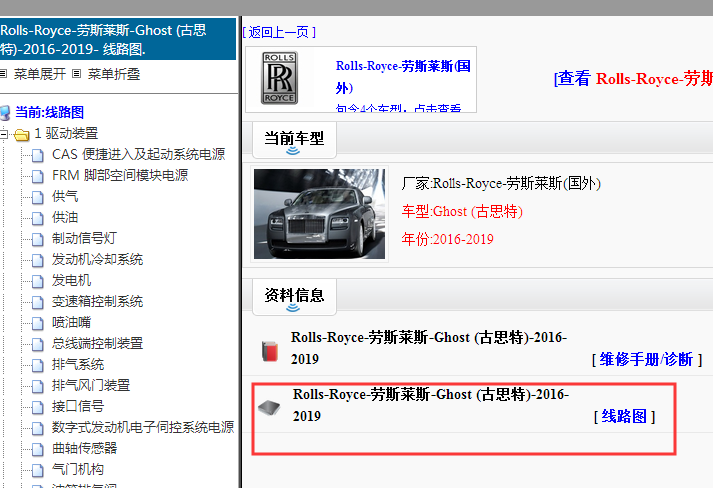
Task: Open FRM 脚部空间模块电源 entry
Action: 120,176
